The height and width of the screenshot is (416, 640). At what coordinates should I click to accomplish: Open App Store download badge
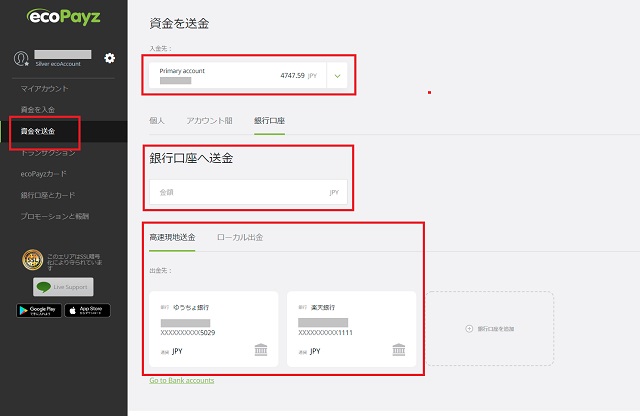coord(88,310)
